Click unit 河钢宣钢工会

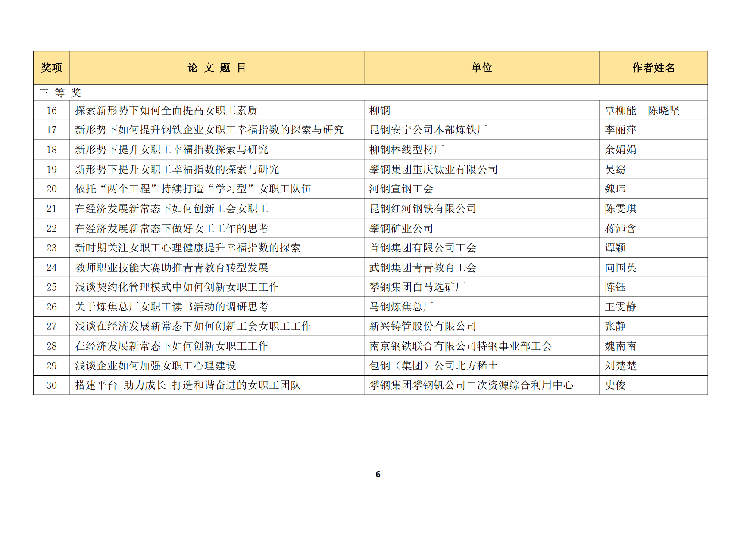(401, 189)
